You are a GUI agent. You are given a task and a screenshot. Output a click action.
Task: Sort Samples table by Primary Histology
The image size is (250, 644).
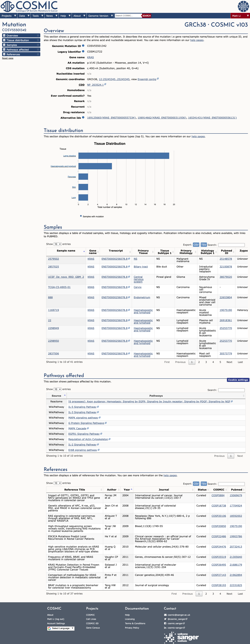tap(186, 252)
